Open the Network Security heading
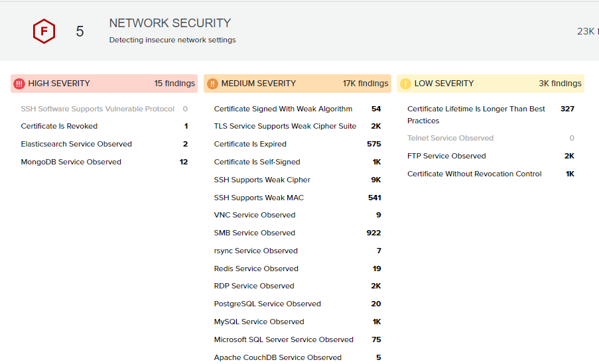Screen dimensions: 599x364 click(170, 23)
